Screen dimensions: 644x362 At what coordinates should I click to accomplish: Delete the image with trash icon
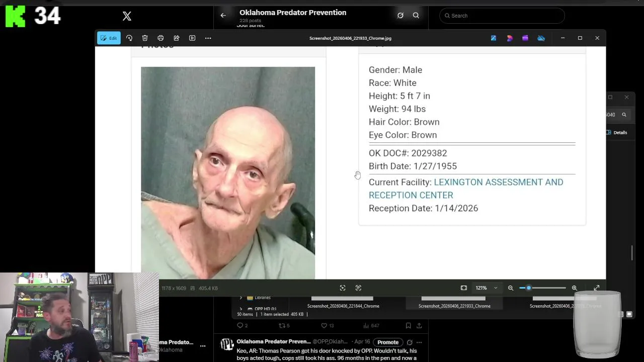pos(145,38)
